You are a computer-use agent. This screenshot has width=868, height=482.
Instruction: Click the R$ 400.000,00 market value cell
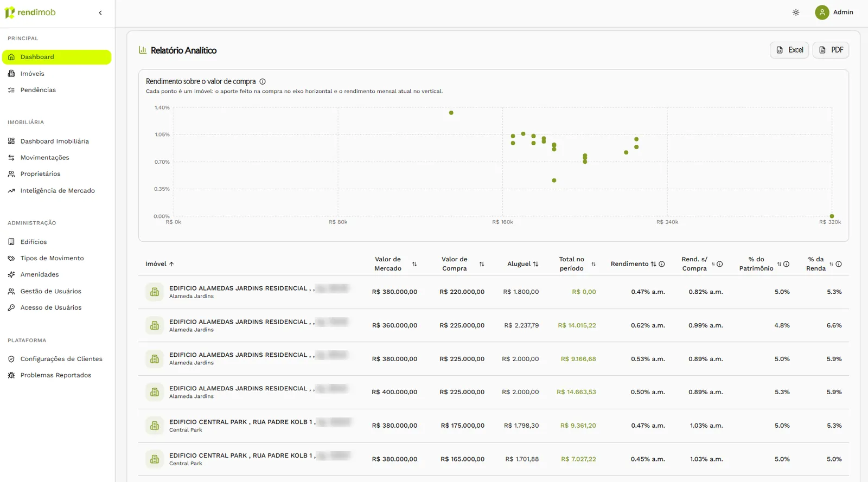(x=394, y=392)
